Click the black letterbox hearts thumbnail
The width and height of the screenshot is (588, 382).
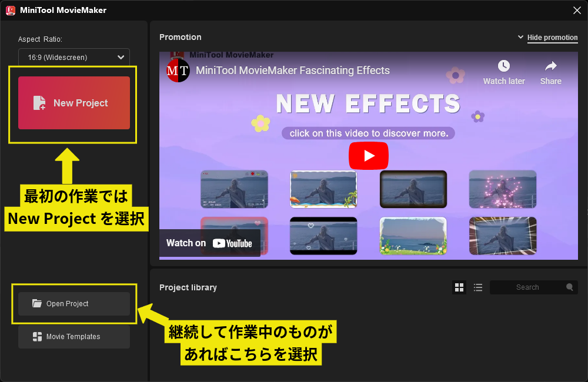pyautogui.click(x=323, y=236)
